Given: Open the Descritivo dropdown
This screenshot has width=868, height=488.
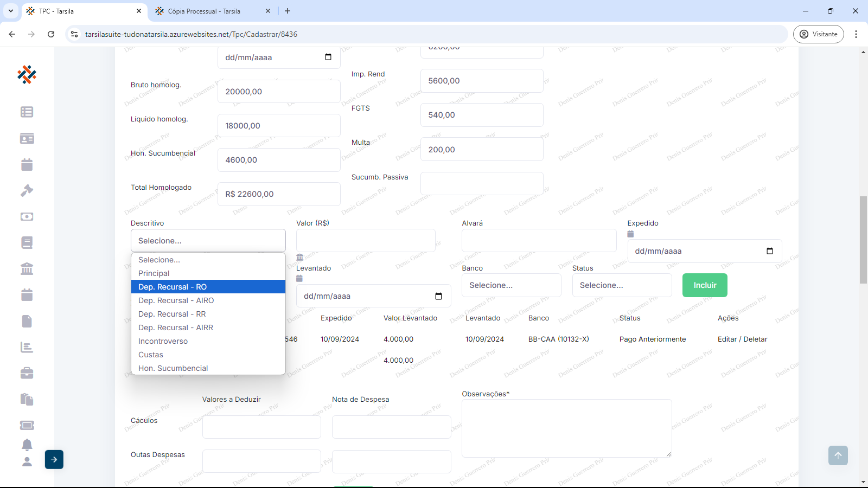Looking at the screenshot, I should pyautogui.click(x=208, y=241).
